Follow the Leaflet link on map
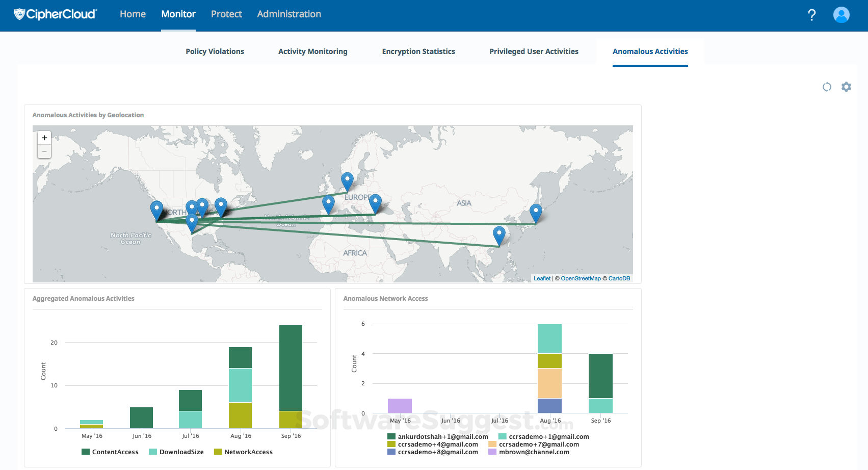Image resolution: width=868 pixels, height=470 pixels. tap(542, 278)
